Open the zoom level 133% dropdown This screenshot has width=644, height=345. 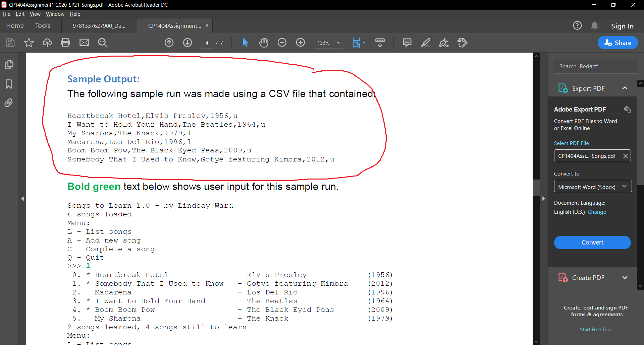pos(338,43)
